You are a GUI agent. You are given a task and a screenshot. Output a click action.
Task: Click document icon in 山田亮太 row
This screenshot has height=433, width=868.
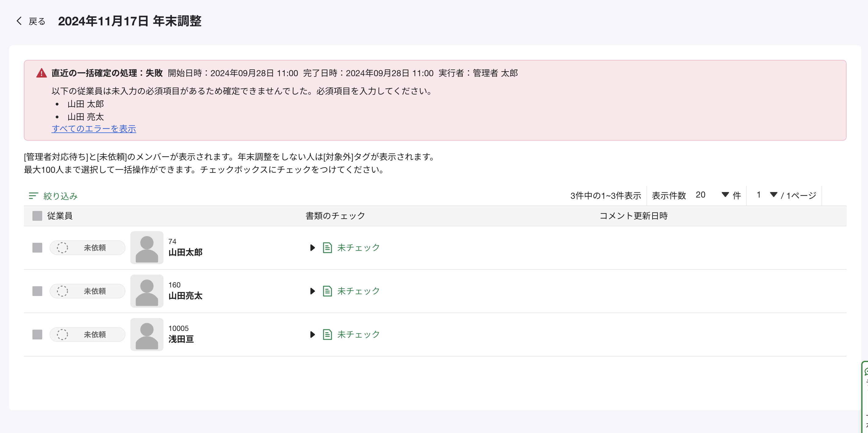(327, 291)
